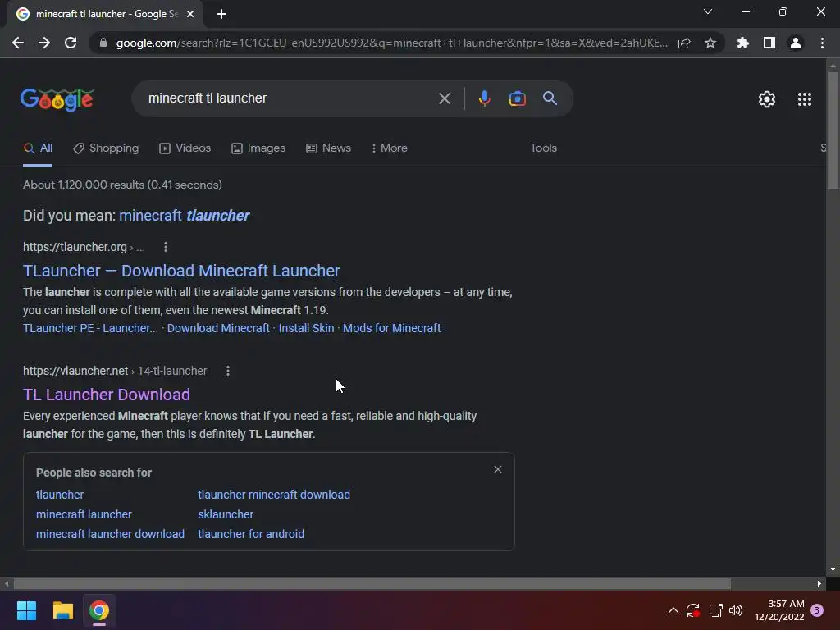This screenshot has height=630, width=840.
Task: Share this page from address bar
Action: pyautogui.click(x=684, y=43)
